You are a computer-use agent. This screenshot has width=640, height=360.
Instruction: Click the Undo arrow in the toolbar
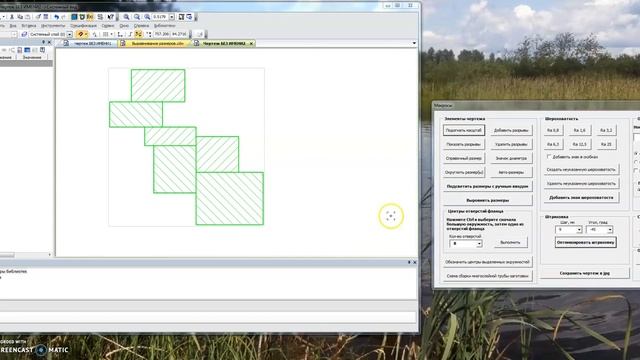tap(56, 17)
